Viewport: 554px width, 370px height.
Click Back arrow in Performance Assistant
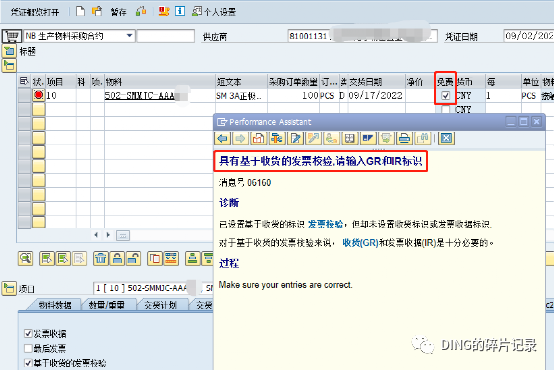pyautogui.click(x=223, y=139)
